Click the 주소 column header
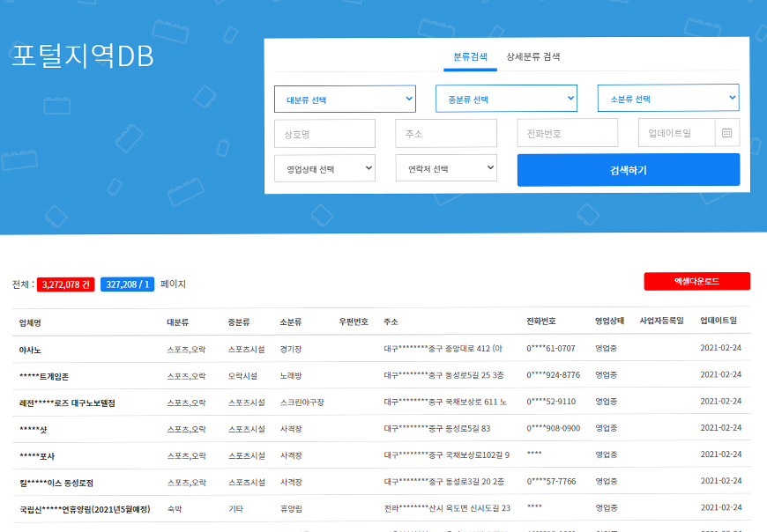The height and width of the screenshot is (532, 767). 391,321
